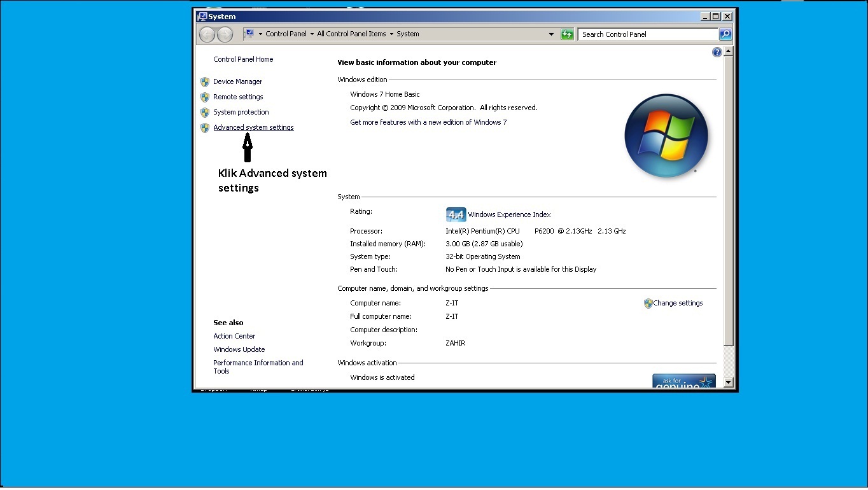Click the Windows 7 Home Basic text

click(385, 94)
